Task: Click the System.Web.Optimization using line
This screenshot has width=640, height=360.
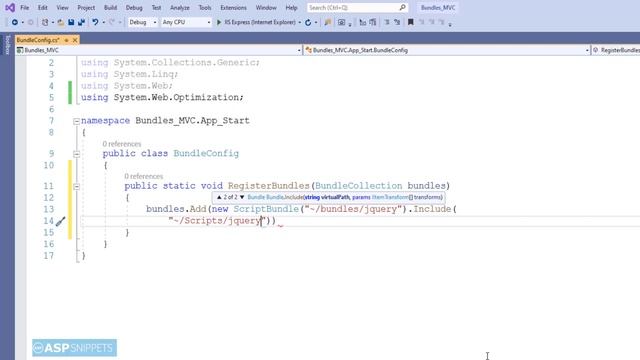Action: tap(162, 98)
